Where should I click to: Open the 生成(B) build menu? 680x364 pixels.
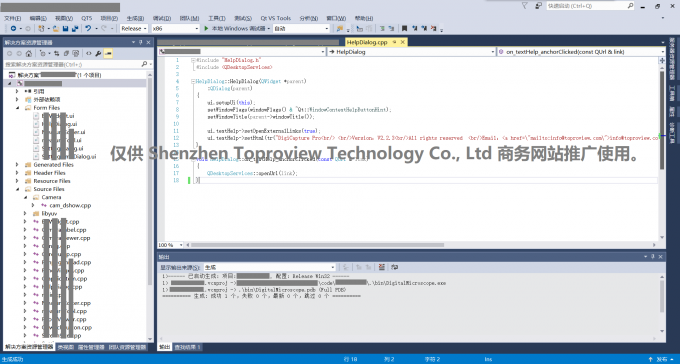135,18
